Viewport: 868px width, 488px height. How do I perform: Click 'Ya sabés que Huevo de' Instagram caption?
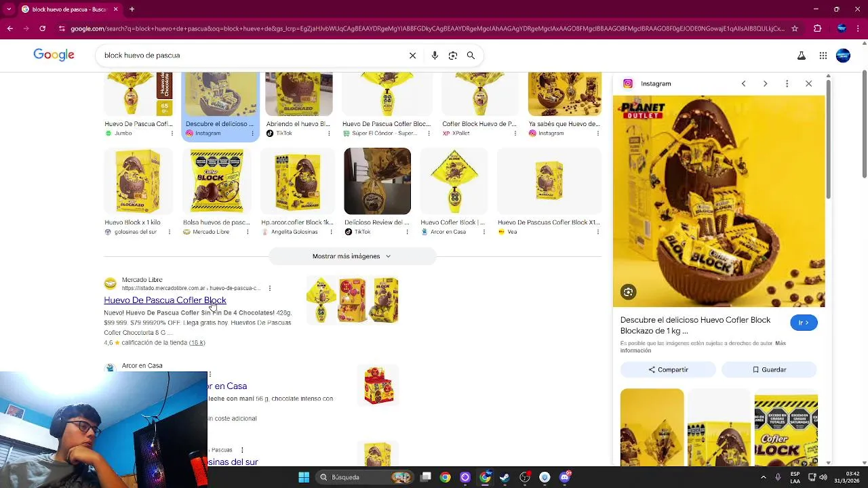[x=564, y=124]
